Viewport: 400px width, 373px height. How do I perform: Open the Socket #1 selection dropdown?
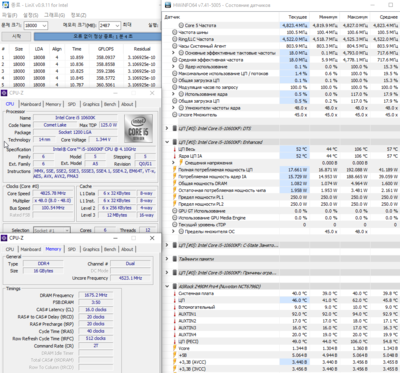click(52, 230)
